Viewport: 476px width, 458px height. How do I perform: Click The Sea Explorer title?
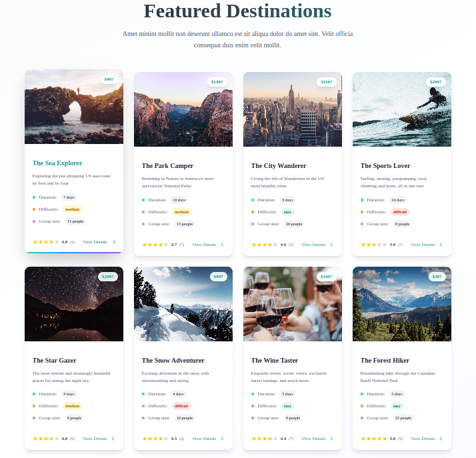tap(57, 163)
